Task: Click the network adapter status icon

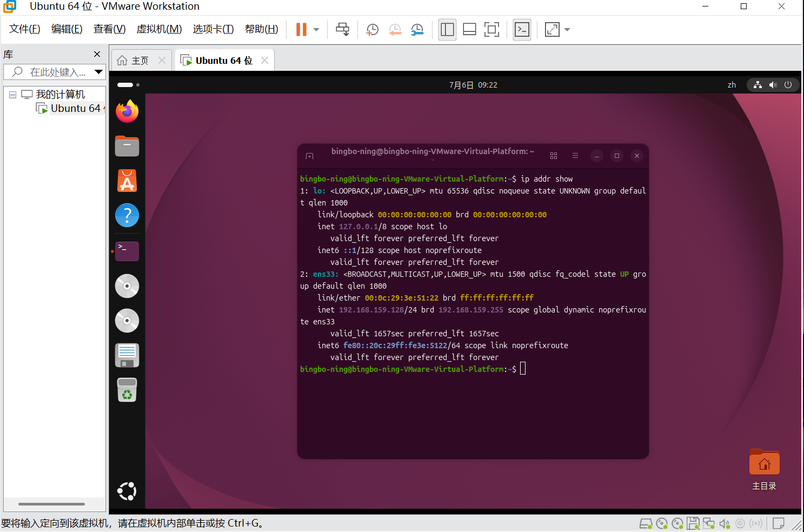Action: (709, 523)
